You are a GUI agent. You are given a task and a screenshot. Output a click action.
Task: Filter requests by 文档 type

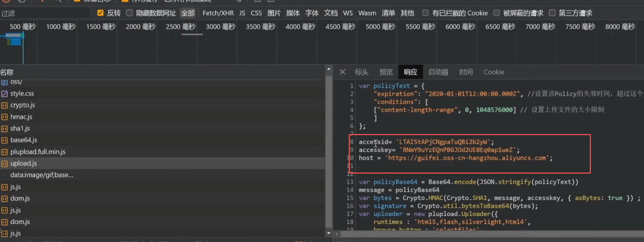(331, 13)
